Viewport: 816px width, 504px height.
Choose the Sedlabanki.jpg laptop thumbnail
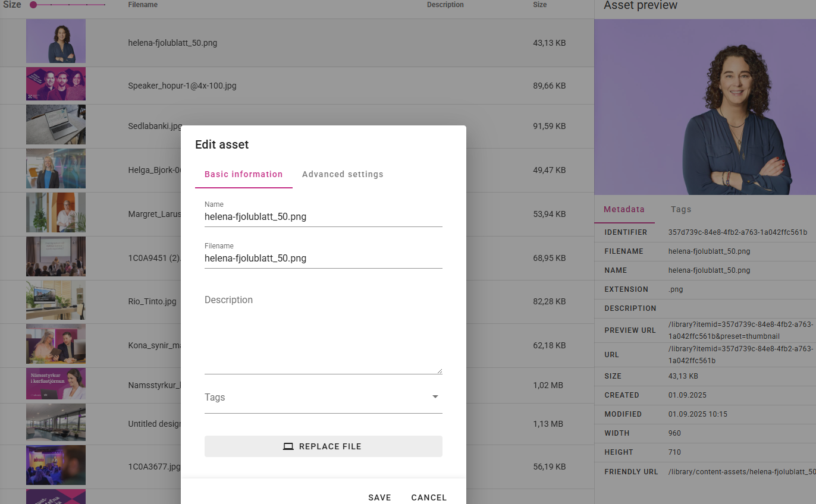(56, 125)
